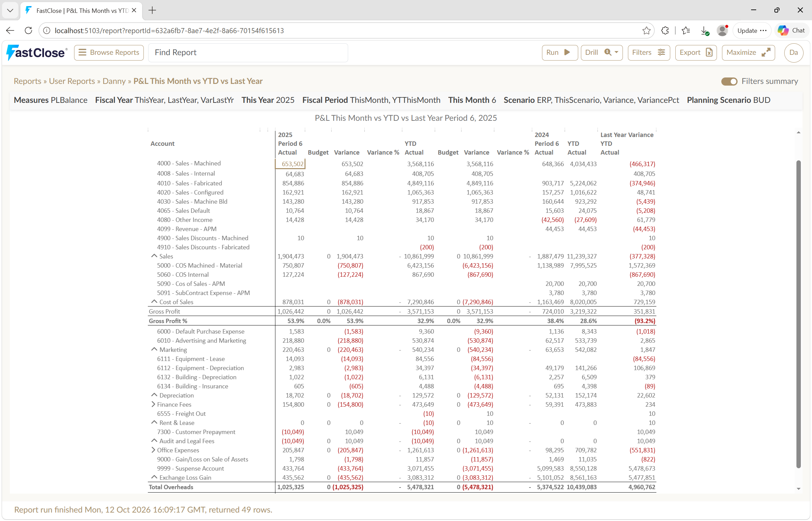812x521 pixels.
Task: Click the browser Update button
Action: coord(752,30)
